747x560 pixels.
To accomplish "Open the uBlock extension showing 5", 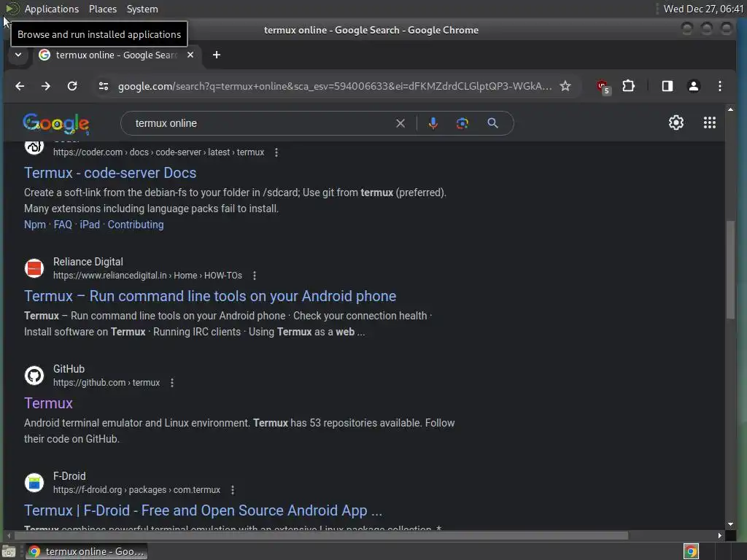I will click(603, 87).
